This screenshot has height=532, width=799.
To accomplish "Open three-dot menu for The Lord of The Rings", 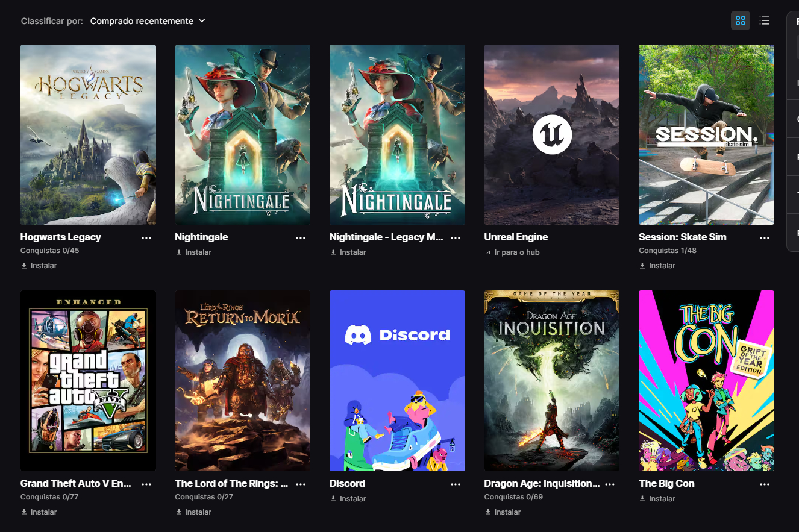I will pos(301,484).
